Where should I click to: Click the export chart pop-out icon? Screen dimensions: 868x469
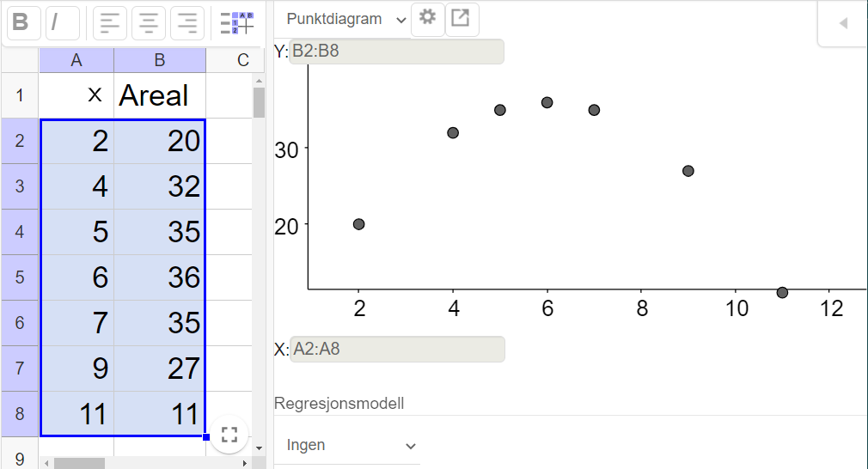pos(461,18)
